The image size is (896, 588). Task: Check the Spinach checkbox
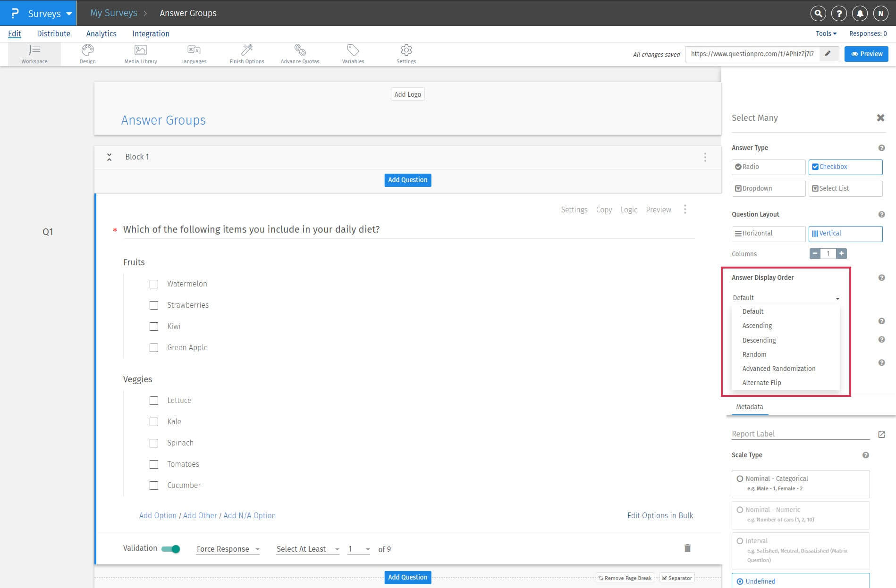(x=153, y=443)
